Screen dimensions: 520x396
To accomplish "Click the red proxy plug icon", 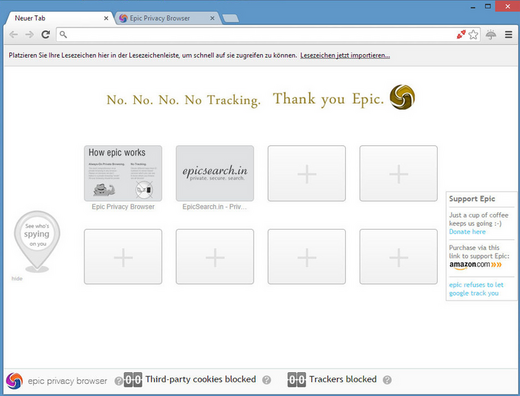I will point(461,34).
